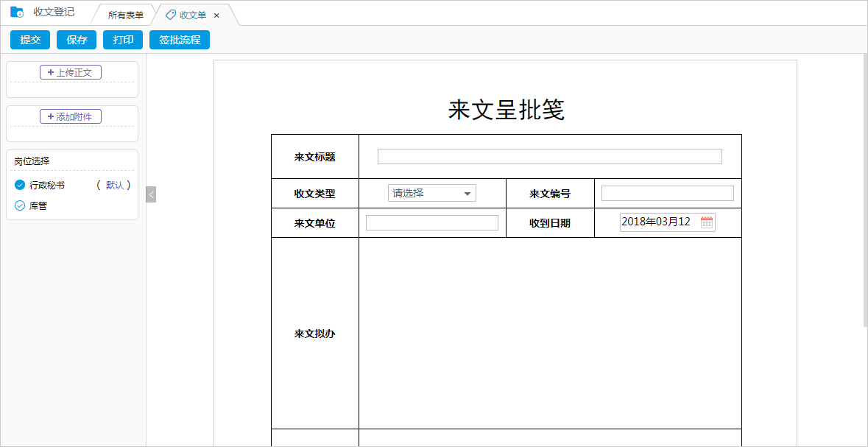Close the 收文单 tab with its X icon
Image resolution: width=868 pixels, height=447 pixels.
coord(216,14)
